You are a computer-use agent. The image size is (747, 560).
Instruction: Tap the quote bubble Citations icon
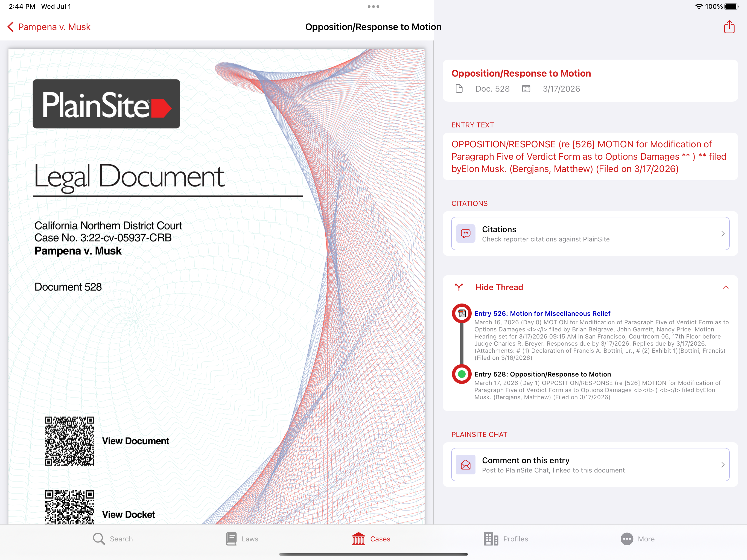465,234
